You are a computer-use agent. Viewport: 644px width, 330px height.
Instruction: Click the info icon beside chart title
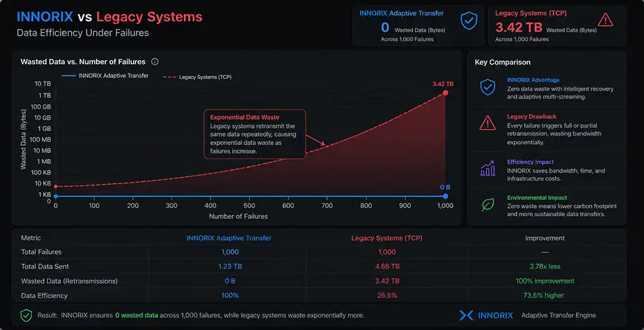point(155,61)
